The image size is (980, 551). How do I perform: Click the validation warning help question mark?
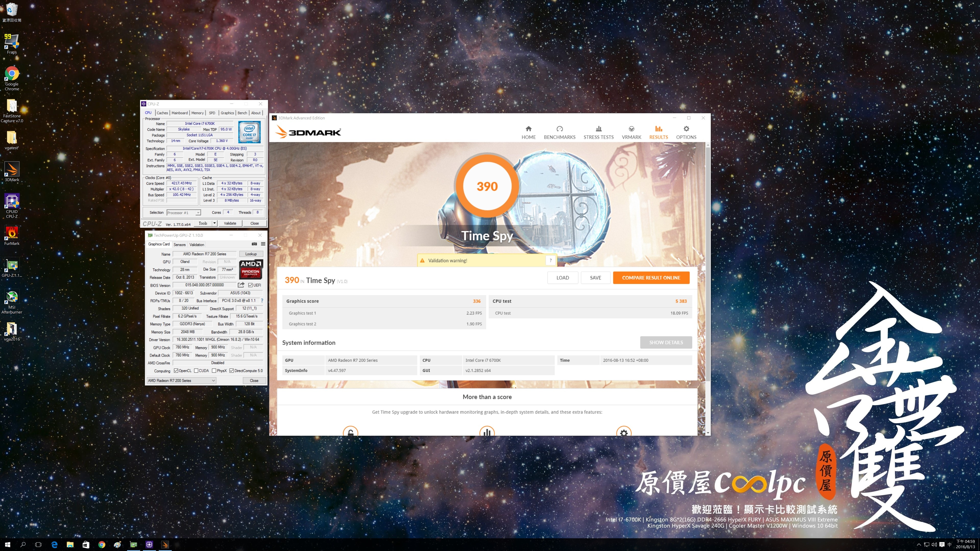[x=550, y=260]
